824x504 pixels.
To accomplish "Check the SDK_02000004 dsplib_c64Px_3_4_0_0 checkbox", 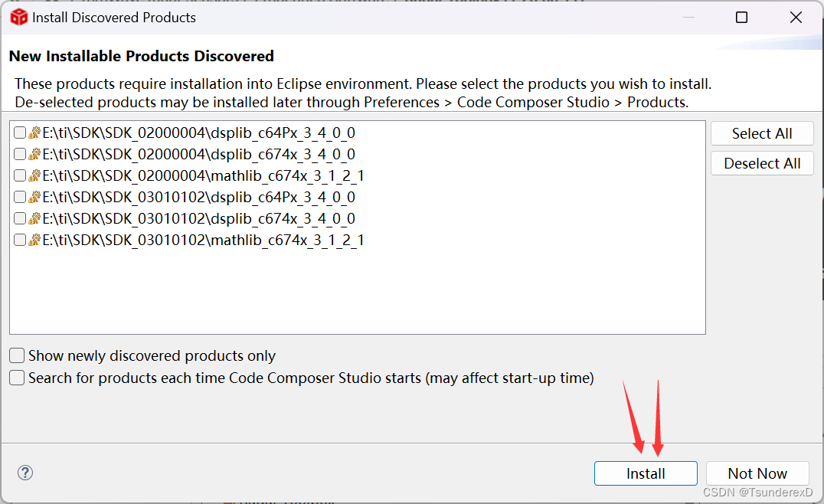I will click(x=20, y=133).
